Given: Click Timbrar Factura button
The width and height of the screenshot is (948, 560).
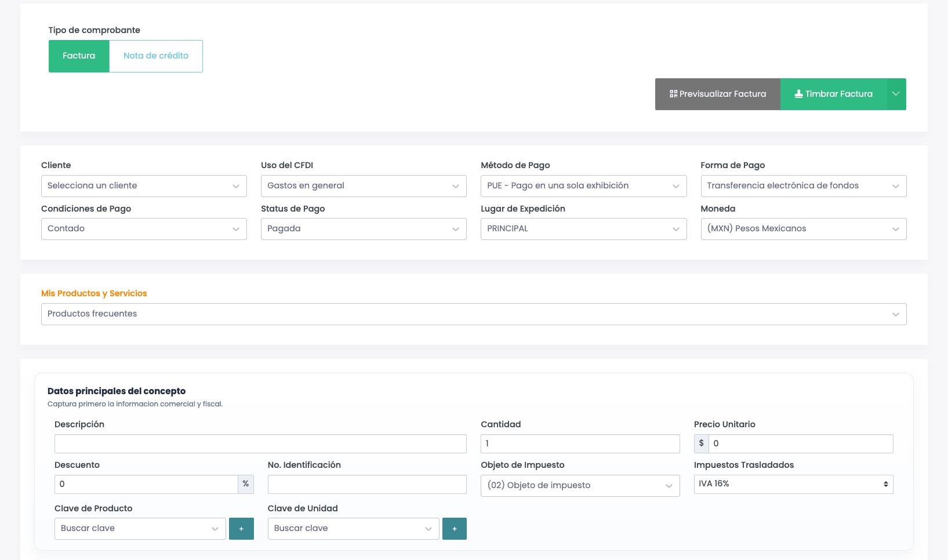Looking at the screenshot, I should pyautogui.click(x=833, y=94).
